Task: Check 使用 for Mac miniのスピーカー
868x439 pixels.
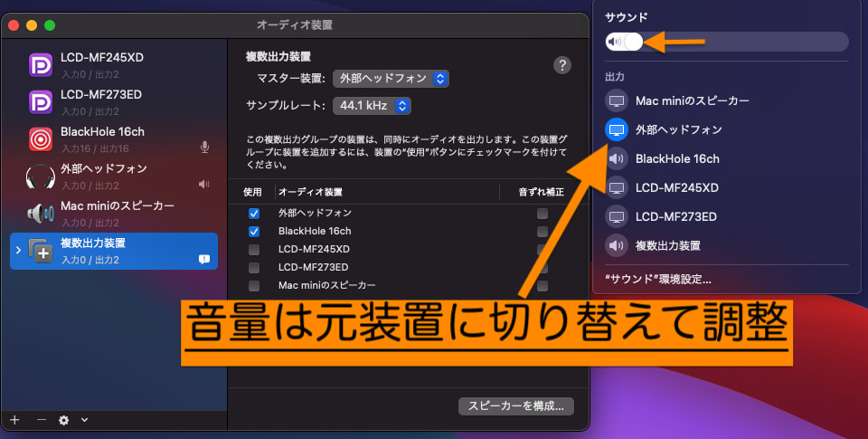Action: (254, 285)
